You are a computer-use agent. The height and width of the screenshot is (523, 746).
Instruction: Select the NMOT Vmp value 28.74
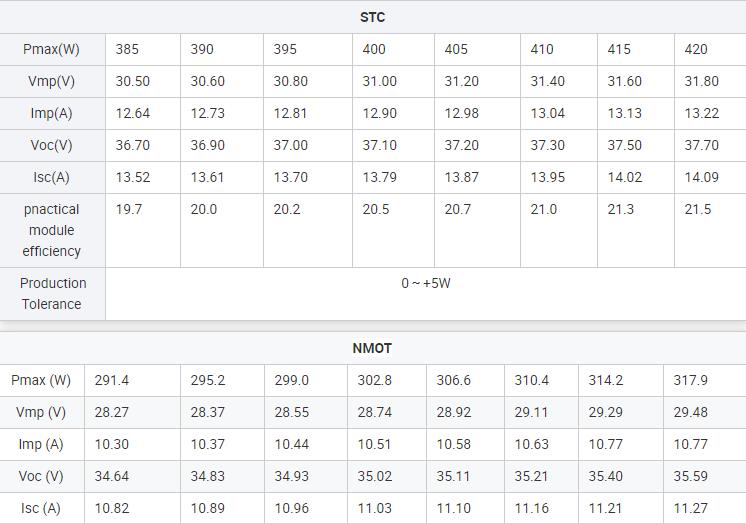coord(374,412)
